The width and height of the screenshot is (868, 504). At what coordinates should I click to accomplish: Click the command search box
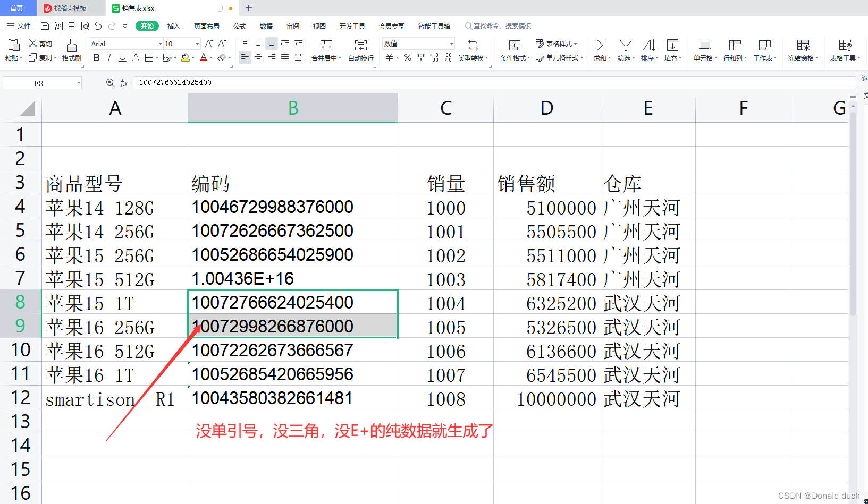pos(498,26)
